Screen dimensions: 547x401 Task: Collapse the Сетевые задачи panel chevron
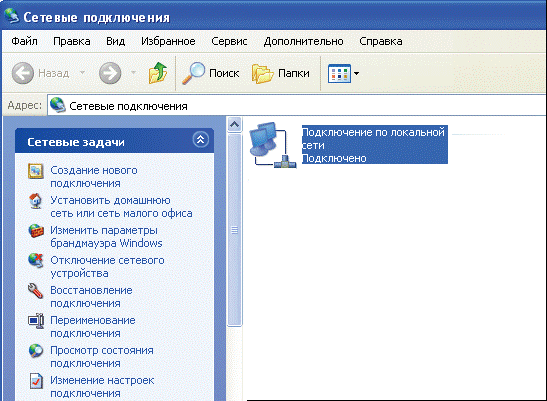coord(201,140)
